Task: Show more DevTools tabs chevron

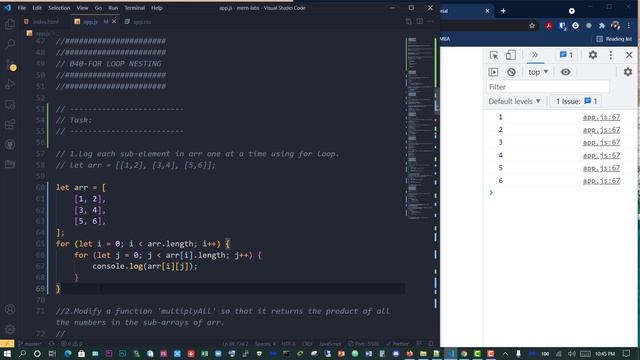Action: [535, 55]
